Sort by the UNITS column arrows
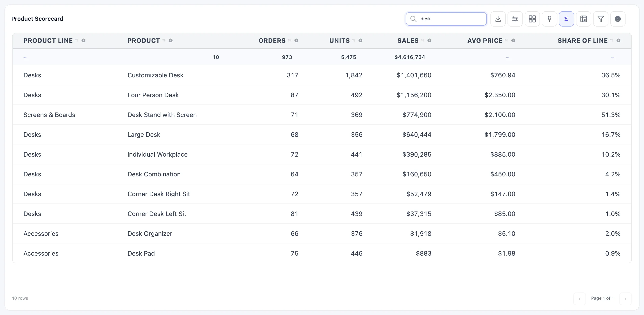 354,40
